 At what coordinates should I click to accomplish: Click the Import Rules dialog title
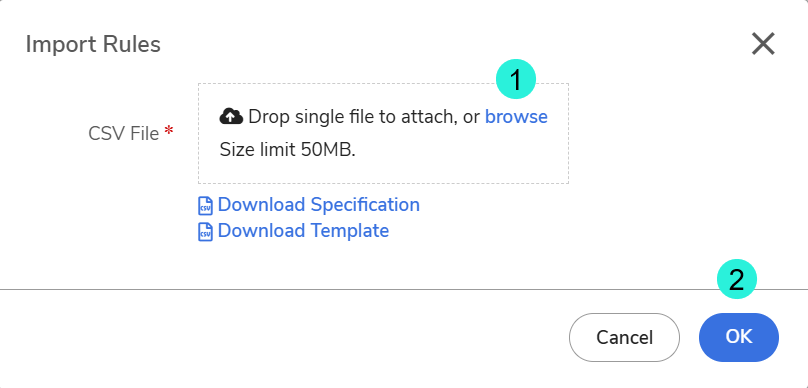tap(93, 44)
